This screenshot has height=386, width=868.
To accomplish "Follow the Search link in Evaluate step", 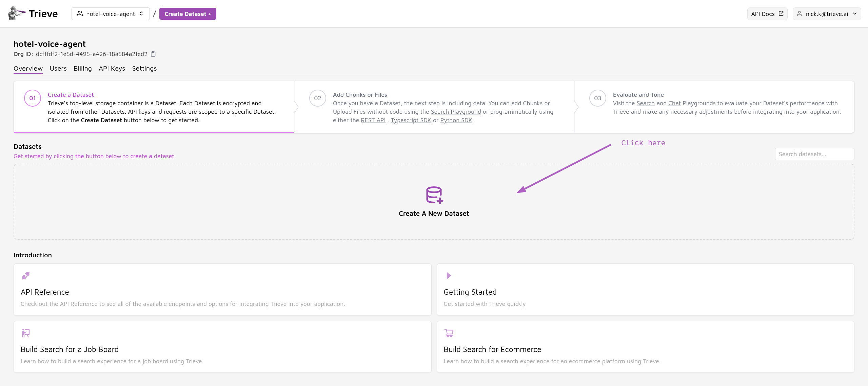I will [x=646, y=103].
